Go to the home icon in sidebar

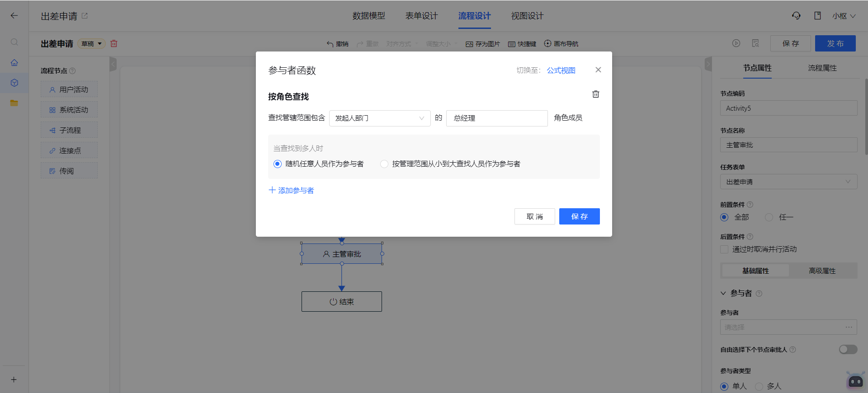pyautogui.click(x=14, y=62)
